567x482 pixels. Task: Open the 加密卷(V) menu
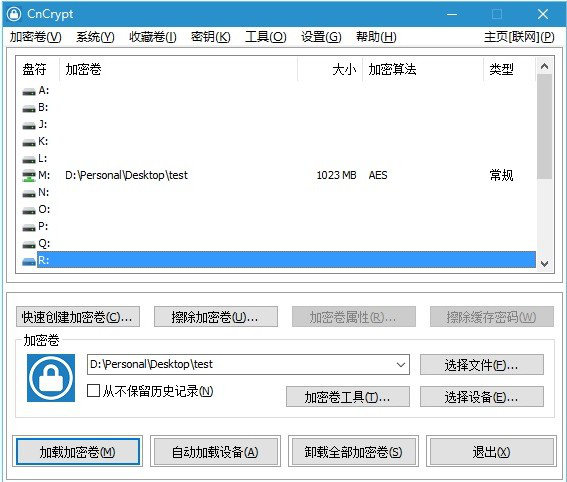(35, 37)
